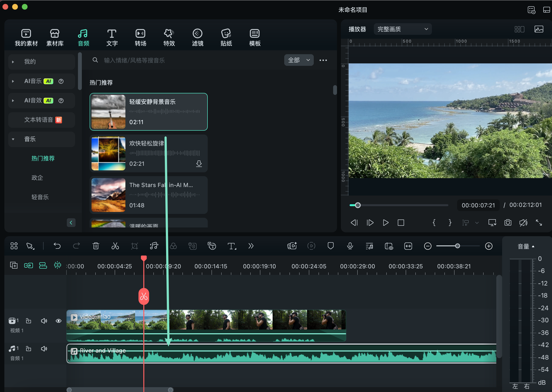552x392 pixels.
Task: Open the more options ellipsis menu
Action: (x=323, y=60)
